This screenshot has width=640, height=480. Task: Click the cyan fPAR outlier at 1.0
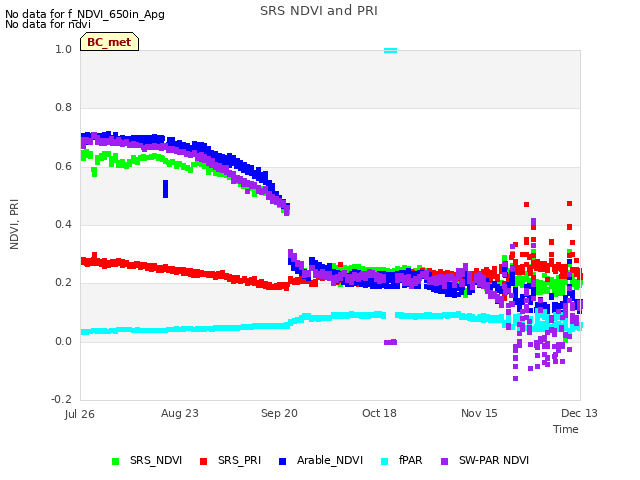[x=391, y=51]
